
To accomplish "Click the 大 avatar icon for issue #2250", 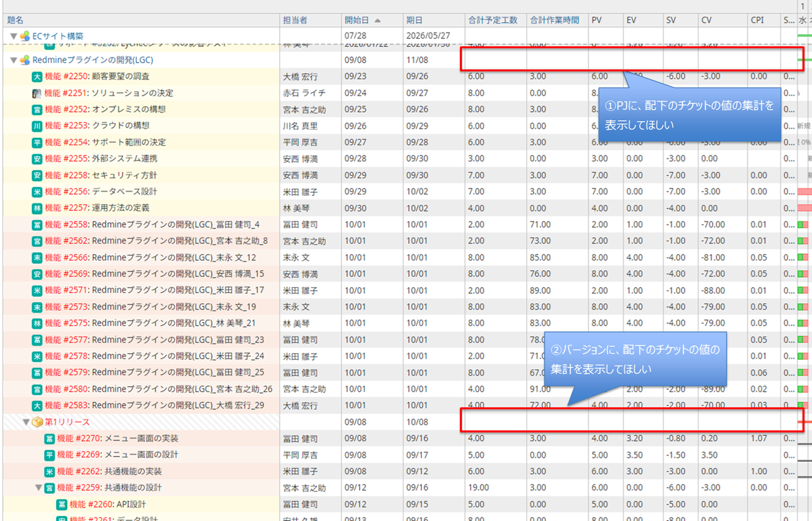I will click(x=37, y=77).
